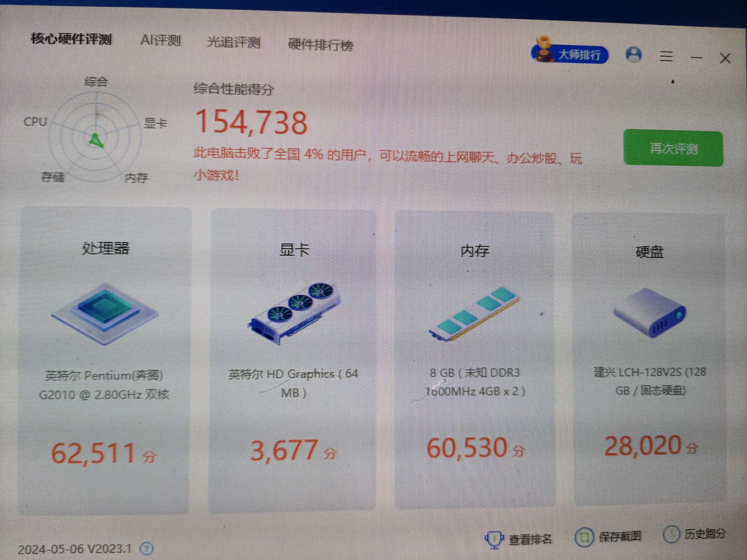The height and width of the screenshot is (560, 747).
Task: Click the 处理器 card title
Action: click(x=105, y=248)
